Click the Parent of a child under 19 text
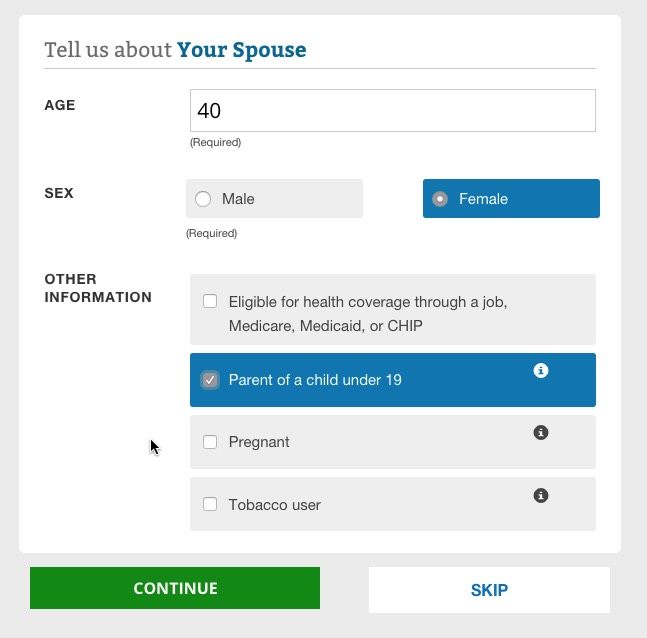Viewport: 647px width, 638px height. point(315,380)
